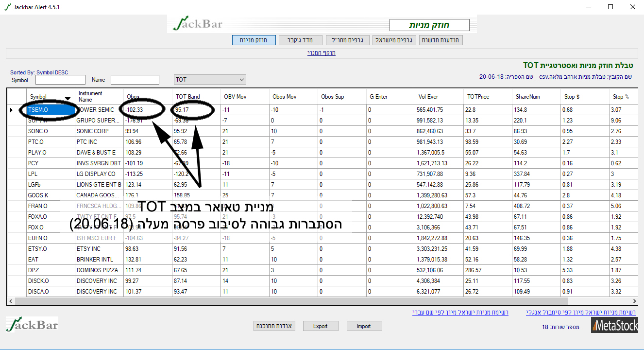Open the הודעות חדשות tab
The height and width of the screenshot is (350, 644).
coord(441,40)
